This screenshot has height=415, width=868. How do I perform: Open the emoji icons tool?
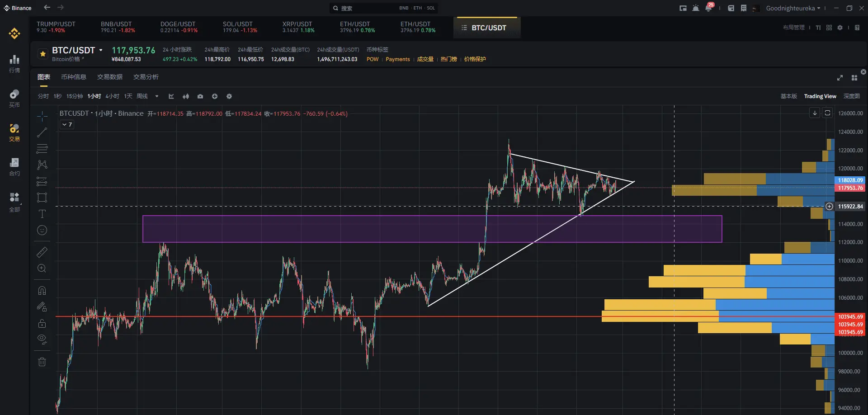42,230
